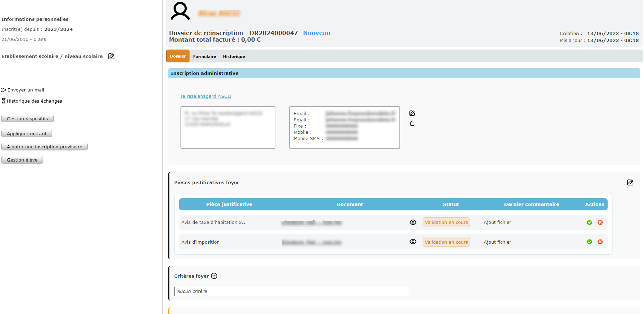Click the Avis de taxe d'habitation row label
Image resolution: width=644 pixels, height=314 pixels.
point(214,223)
